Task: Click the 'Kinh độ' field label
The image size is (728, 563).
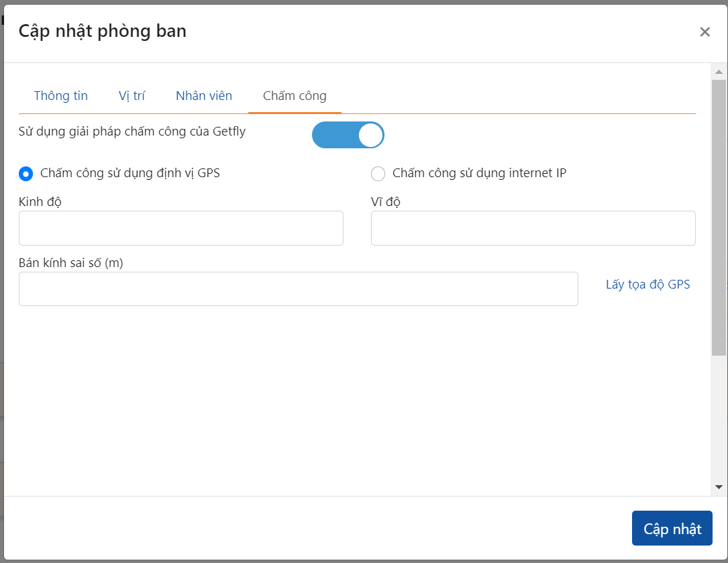Action: point(41,202)
